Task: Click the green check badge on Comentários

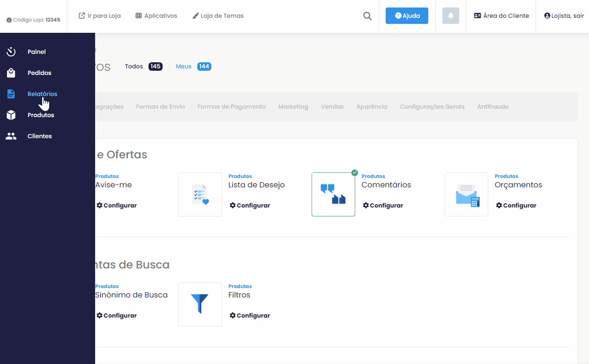Action: pos(355,173)
